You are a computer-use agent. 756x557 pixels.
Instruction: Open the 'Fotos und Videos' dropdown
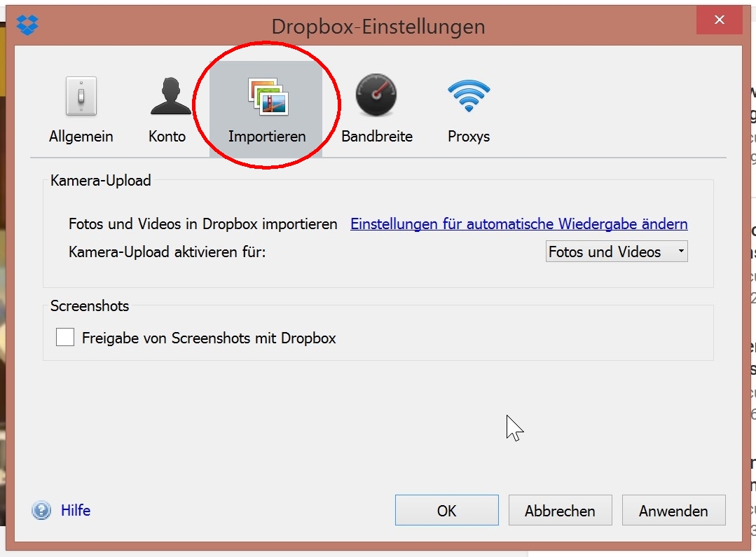615,252
